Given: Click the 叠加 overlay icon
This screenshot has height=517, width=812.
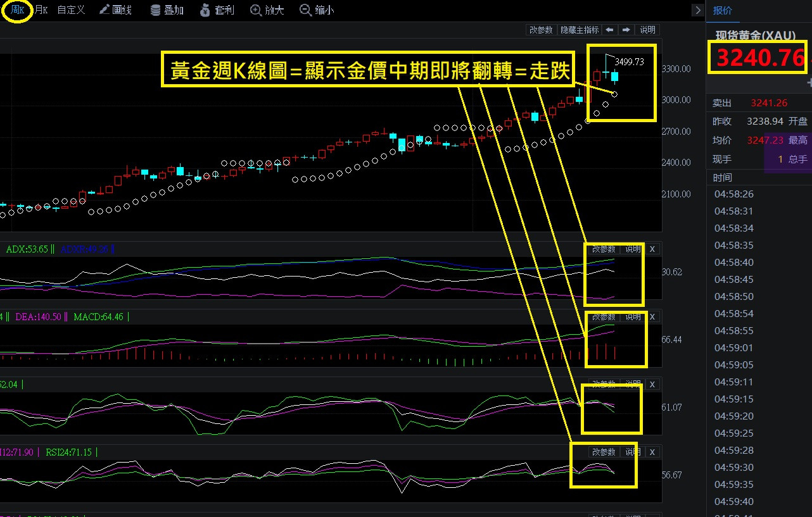Looking at the screenshot, I should point(167,10).
